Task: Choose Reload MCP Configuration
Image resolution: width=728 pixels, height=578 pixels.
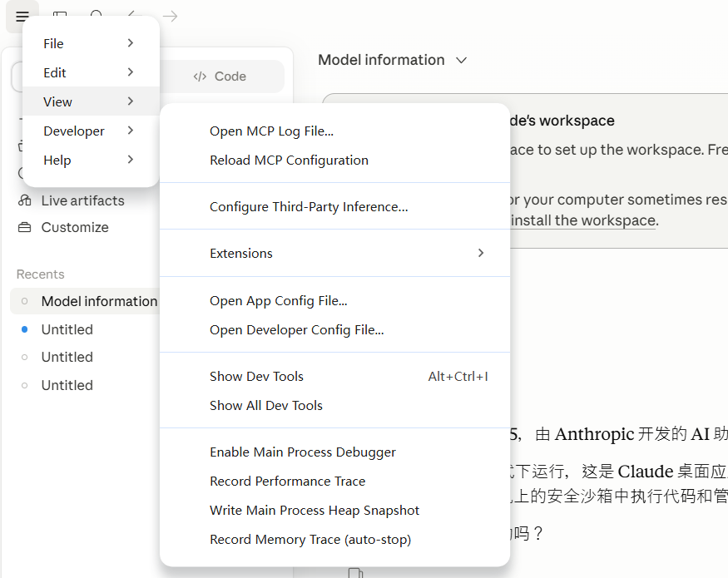Action: click(x=334, y=161)
